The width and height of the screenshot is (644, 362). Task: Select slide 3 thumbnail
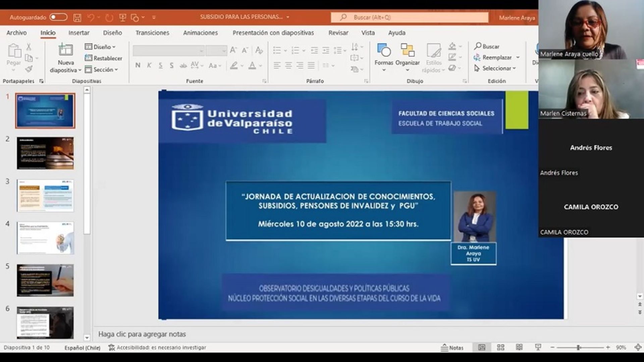(x=45, y=195)
